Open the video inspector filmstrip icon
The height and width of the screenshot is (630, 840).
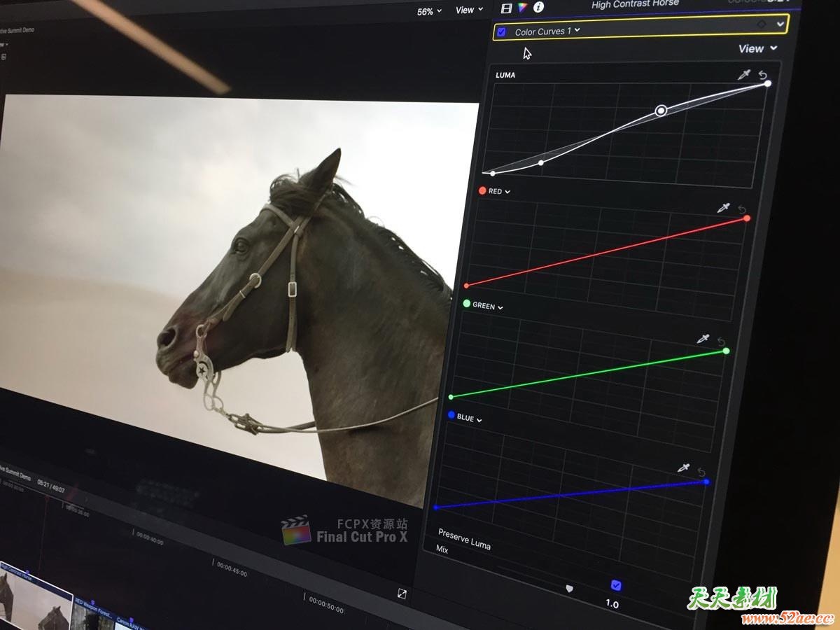click(x=507, y=8)
